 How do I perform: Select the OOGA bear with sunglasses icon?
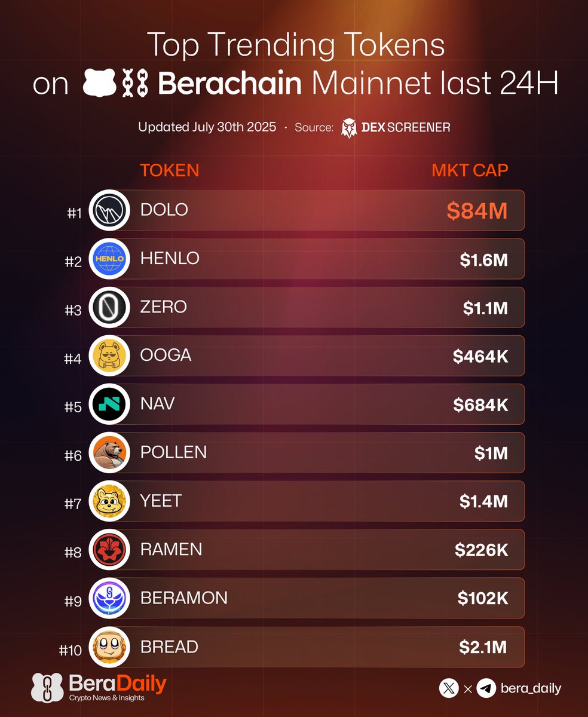tap(109, 356)
